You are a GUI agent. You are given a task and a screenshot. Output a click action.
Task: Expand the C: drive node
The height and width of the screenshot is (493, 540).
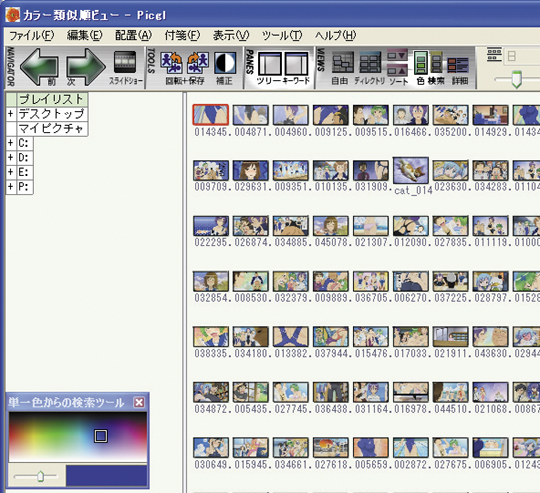11,143
